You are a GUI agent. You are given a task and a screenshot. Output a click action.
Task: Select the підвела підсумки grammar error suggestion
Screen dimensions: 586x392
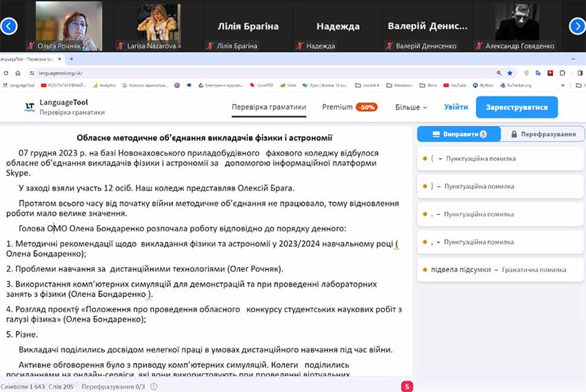click(501, 269)
